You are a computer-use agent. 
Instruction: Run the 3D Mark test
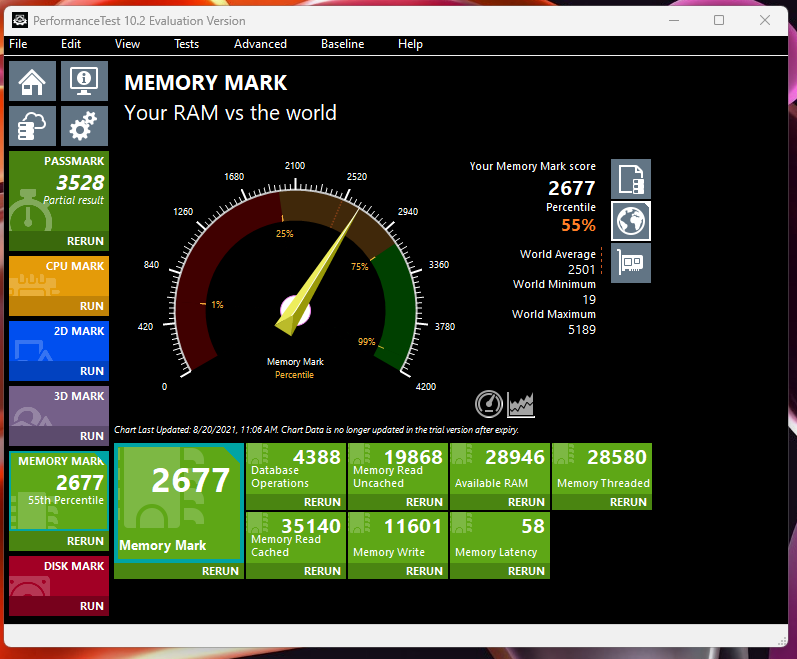(59, 436)
